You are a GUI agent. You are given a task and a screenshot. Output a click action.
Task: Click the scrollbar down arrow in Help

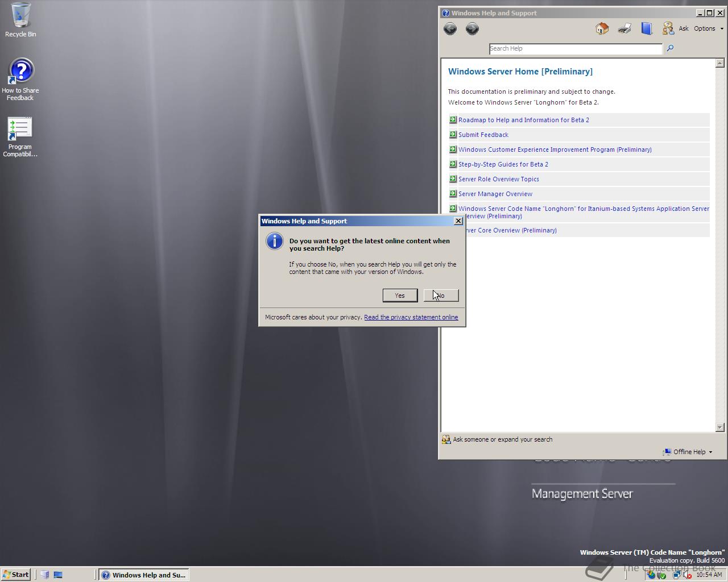(719, 427)
